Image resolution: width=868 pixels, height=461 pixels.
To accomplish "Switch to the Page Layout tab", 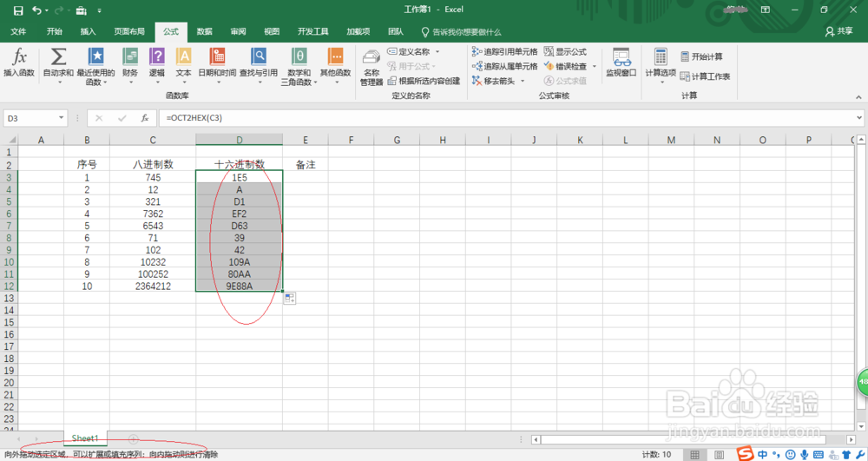I will [129, 31].
